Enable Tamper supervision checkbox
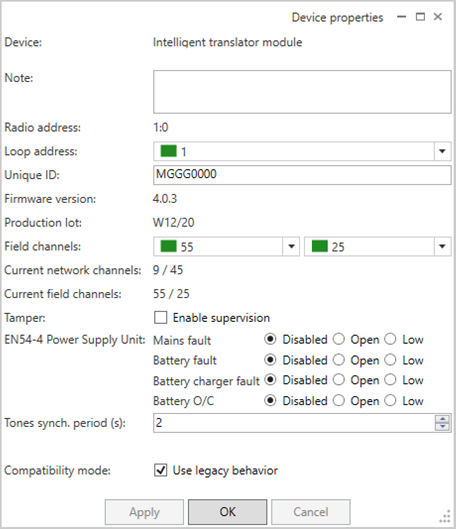 point(161,318)
